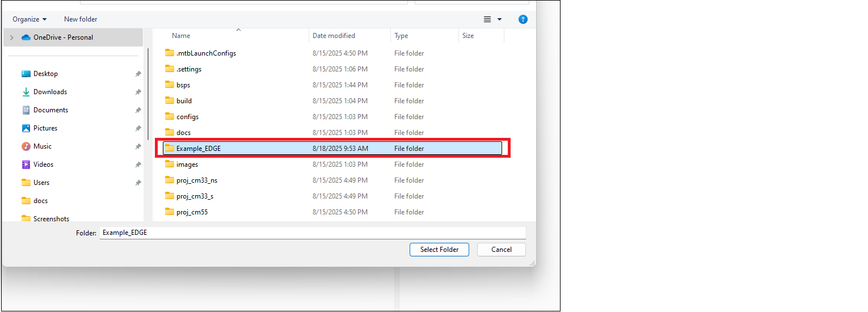Click the Desktop icon in sidebar
This screenshot has height=312, width=868.
26,74
